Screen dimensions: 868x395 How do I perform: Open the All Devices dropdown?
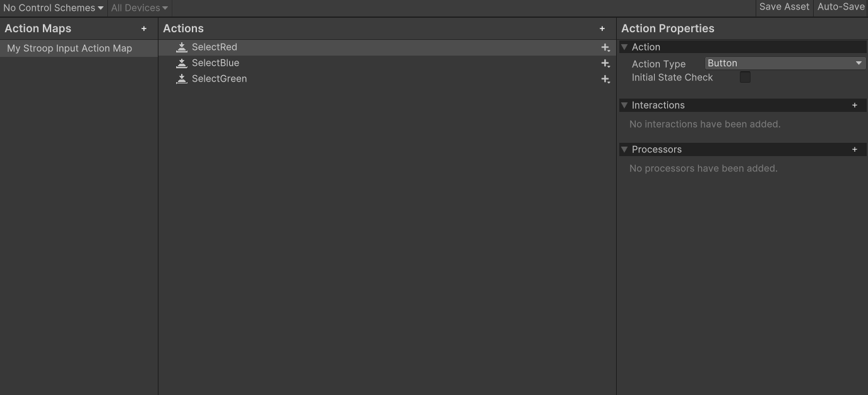[x=140, y=8]
